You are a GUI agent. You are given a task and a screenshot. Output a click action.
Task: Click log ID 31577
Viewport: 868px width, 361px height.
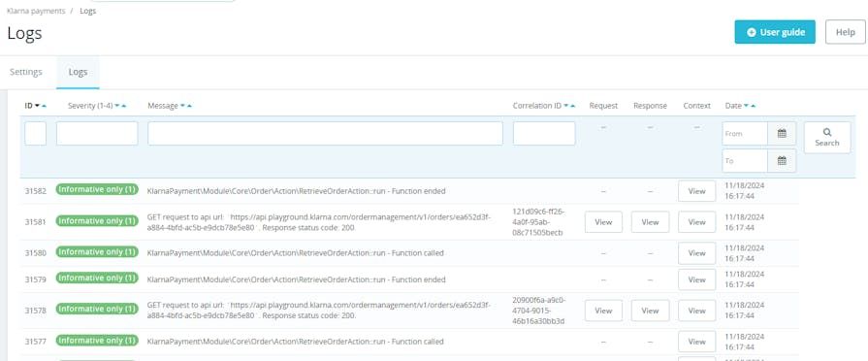tap(36, 342)
